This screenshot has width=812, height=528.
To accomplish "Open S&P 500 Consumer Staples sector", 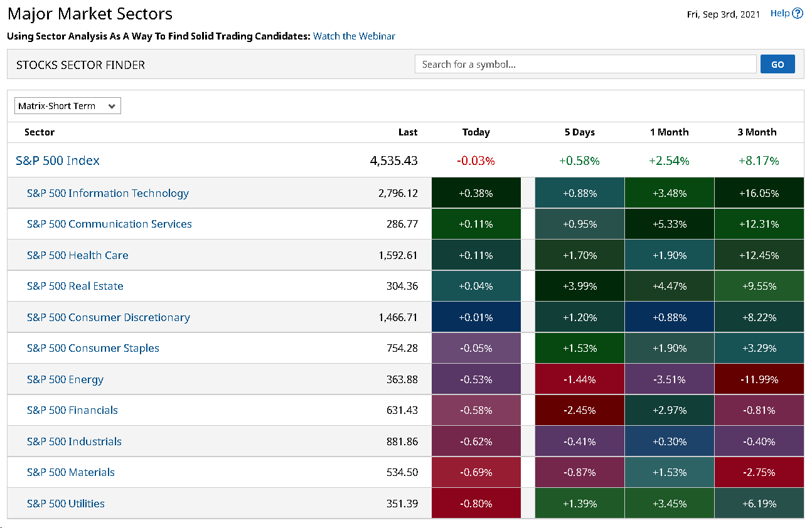I will (x=93, y=348).
